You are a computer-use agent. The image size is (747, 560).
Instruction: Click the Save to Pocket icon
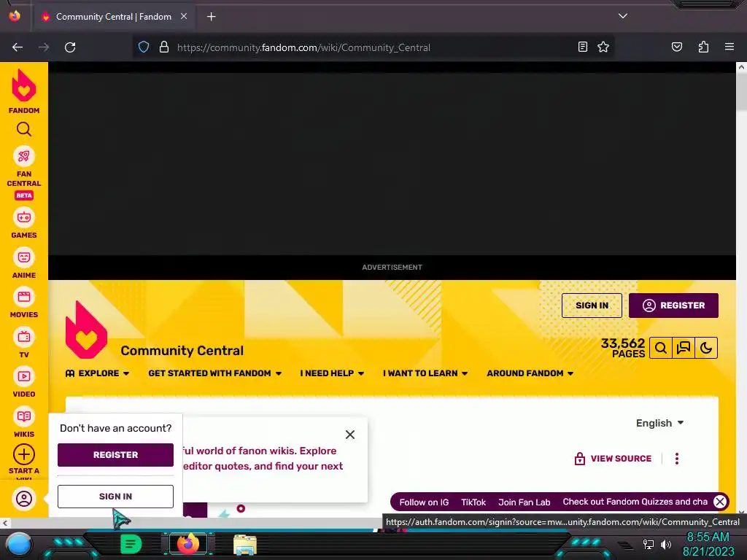pos(676,47)
